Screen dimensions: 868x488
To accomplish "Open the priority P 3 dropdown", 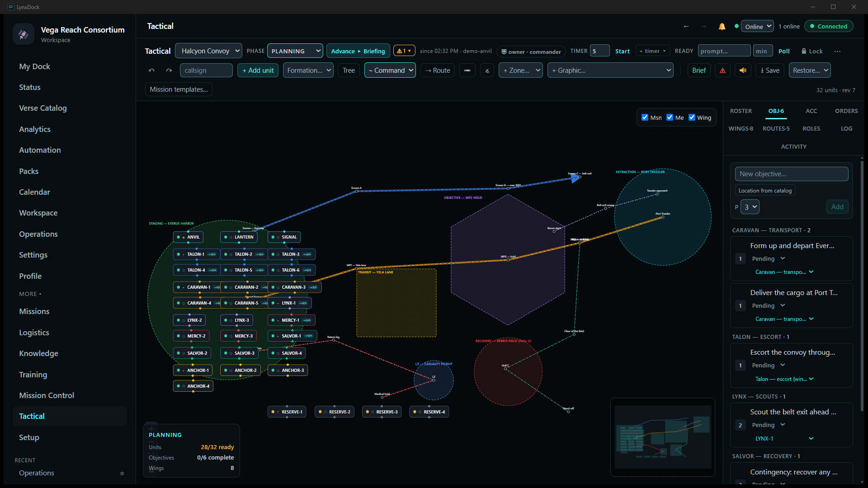I will (750, 207).
